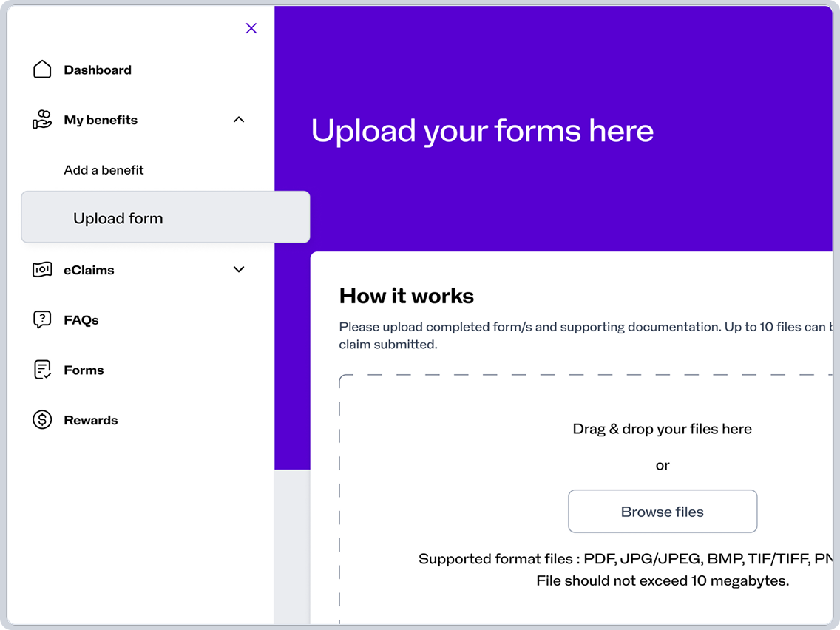Image resolution: width=840 pixels, height=630 pixels.
Task: Open the eClaims menu label
Action: click(x=89, y=270)
